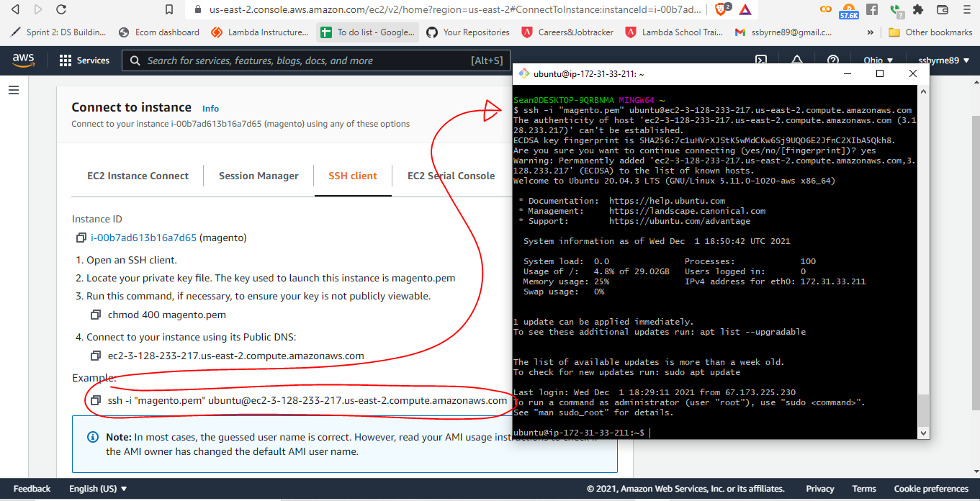Open Ecom dashboard bookmark
Screen dimensions: 980x501
(x=159, y=32)
